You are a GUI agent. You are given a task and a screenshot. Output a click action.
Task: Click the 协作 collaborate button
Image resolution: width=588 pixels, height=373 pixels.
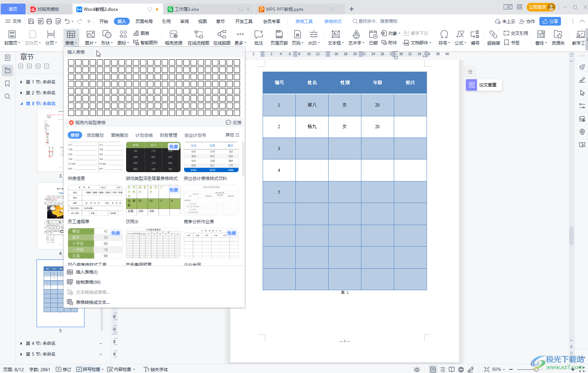(x=527, y=21)
